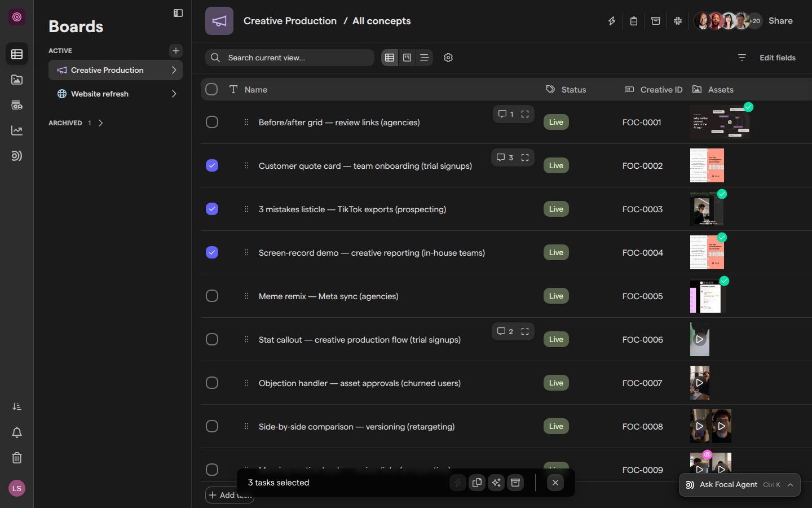Select Website refresh board

[116, 94]
